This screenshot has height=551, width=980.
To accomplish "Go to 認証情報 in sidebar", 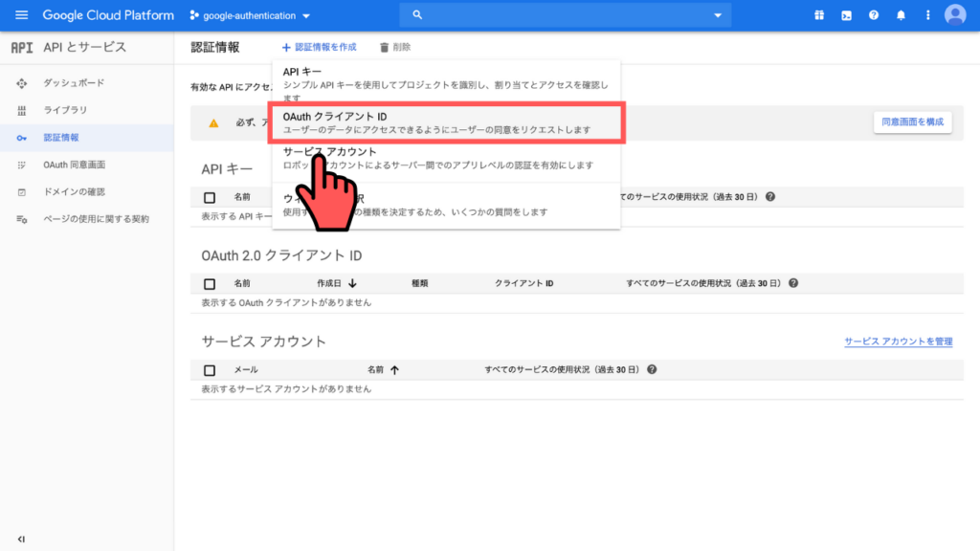I will tap(61, 138).
